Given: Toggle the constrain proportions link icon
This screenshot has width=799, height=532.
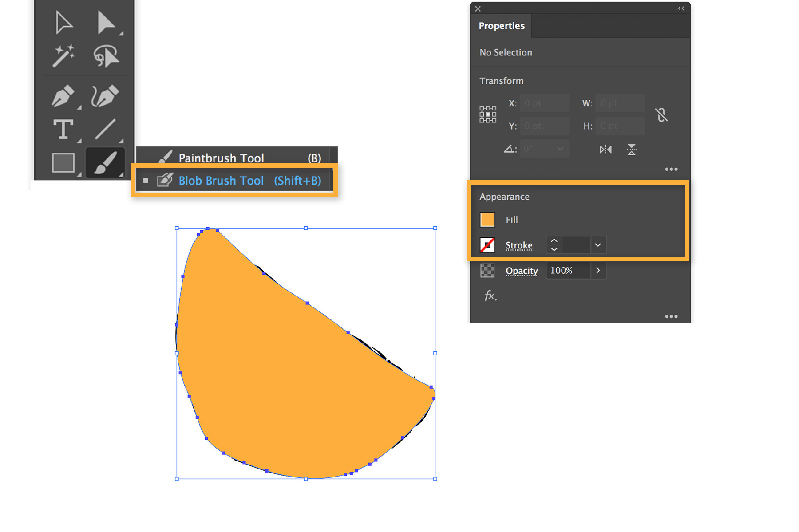Looking at the screenshot, I should click(x=662, y=114).
